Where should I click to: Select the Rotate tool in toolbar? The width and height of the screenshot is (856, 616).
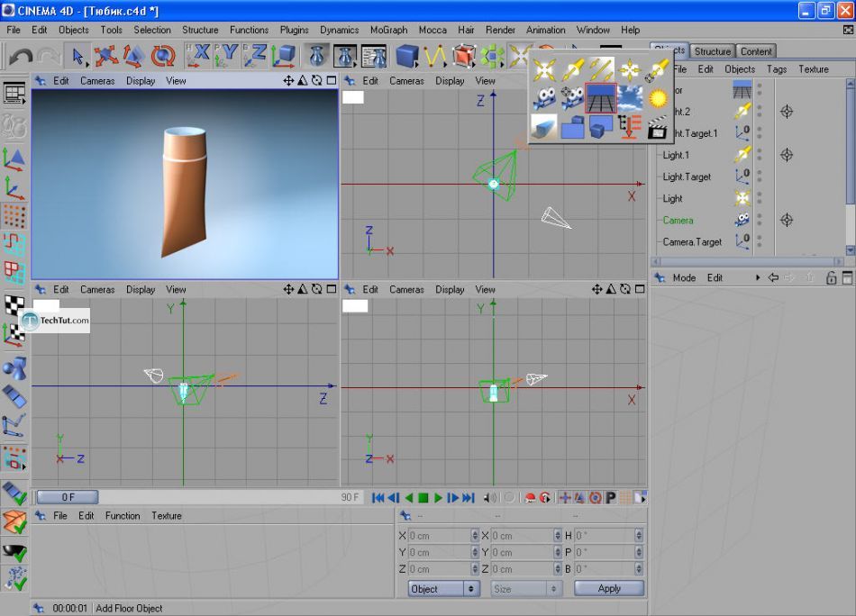[x=162, y=56]
